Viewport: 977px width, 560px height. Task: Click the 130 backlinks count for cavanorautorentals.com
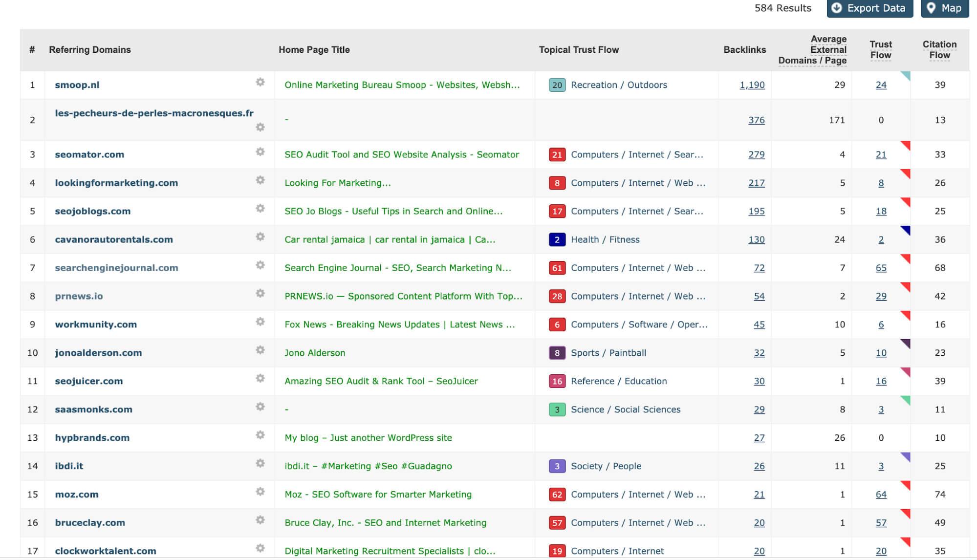[x=757, y=239]
